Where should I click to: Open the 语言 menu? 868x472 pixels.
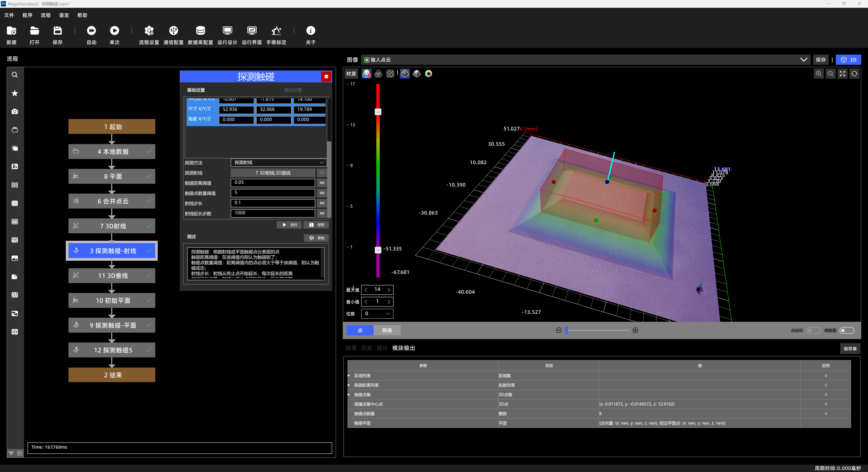tap(64, 15)
